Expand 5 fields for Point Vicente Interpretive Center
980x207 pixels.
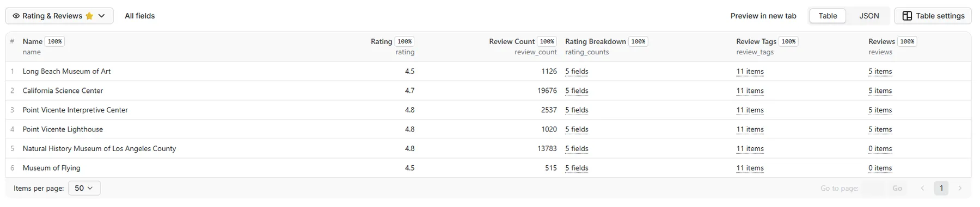click(x=577, y=110)
